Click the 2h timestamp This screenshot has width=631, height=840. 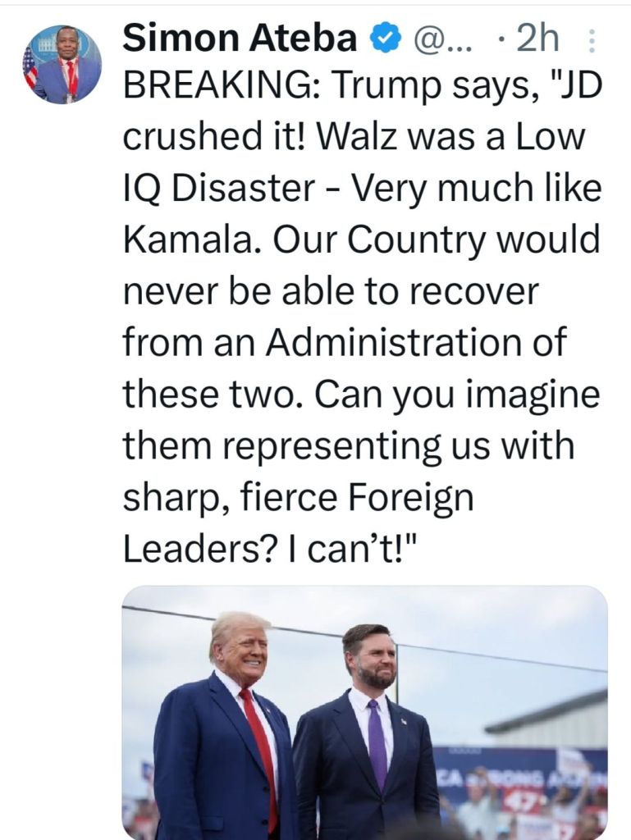coord(534,39)
